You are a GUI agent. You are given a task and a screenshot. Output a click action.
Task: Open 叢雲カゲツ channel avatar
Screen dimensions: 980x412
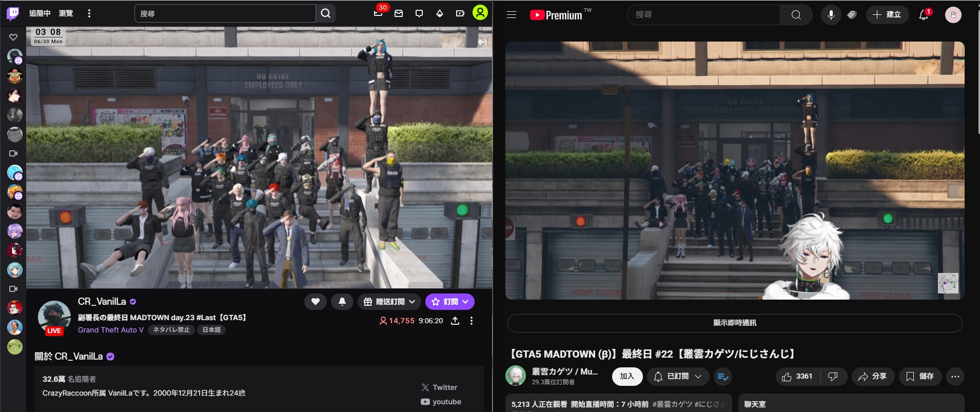tap(516, 376)
